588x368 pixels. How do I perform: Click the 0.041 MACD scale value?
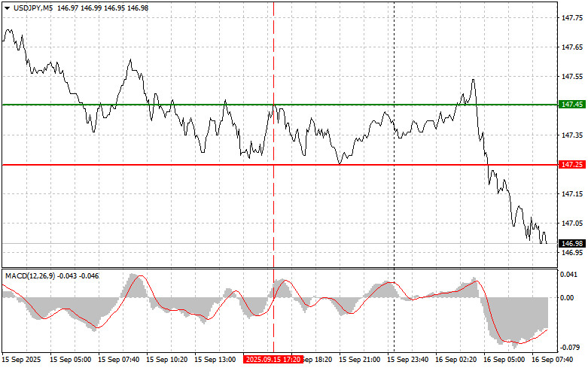[567, 275]
